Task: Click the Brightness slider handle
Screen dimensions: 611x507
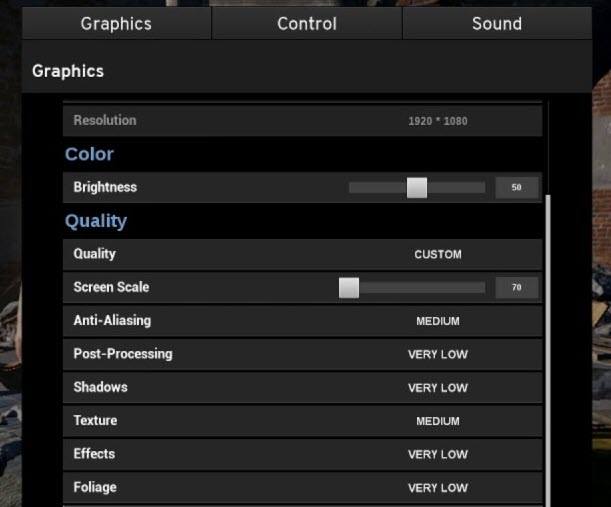Action: [x=417, y=187]
